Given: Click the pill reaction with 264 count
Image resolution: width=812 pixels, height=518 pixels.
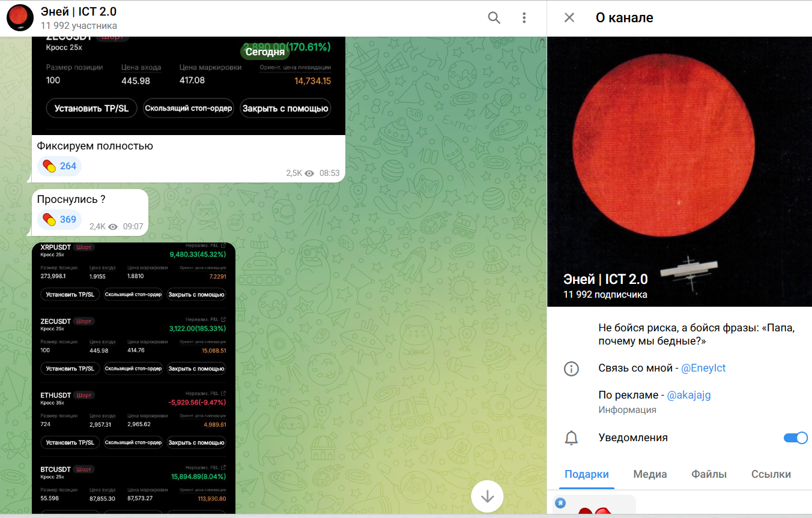Looking at the screenshot, I should tap(59, 166).
